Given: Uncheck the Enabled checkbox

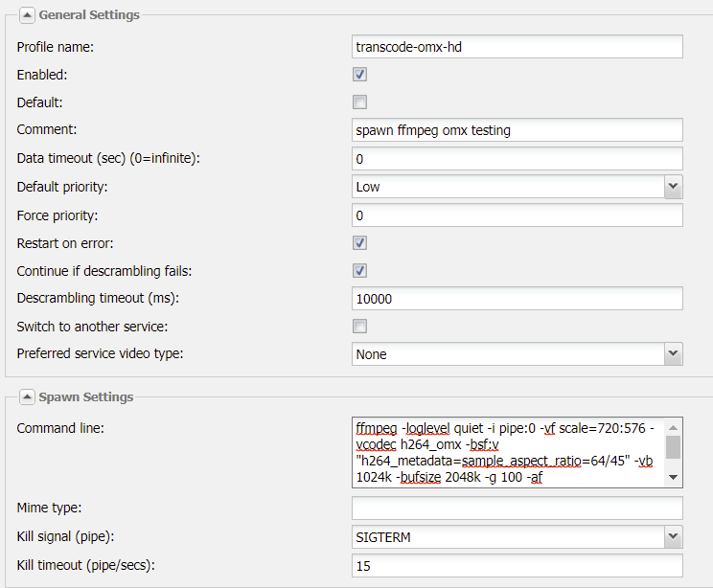Looking at the screenshot, I should coord(359,75).
